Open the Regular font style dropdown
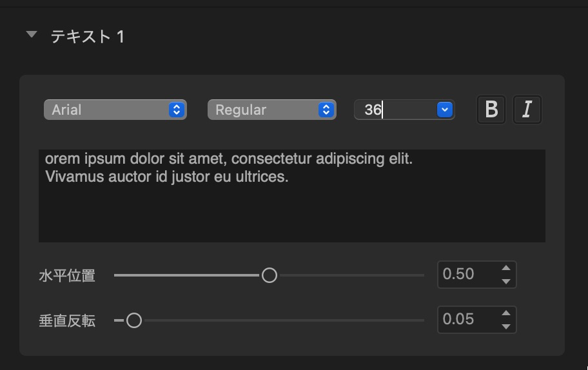 click(272, 110)
